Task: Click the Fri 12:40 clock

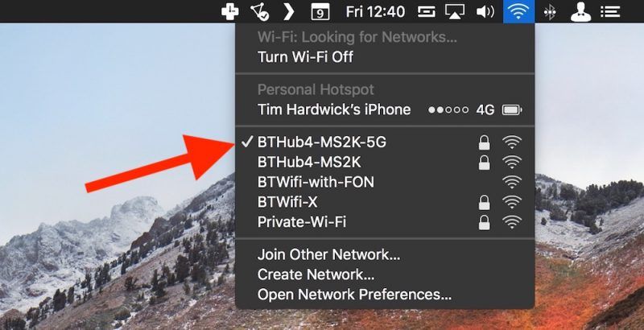Action: tap(375, 11)
